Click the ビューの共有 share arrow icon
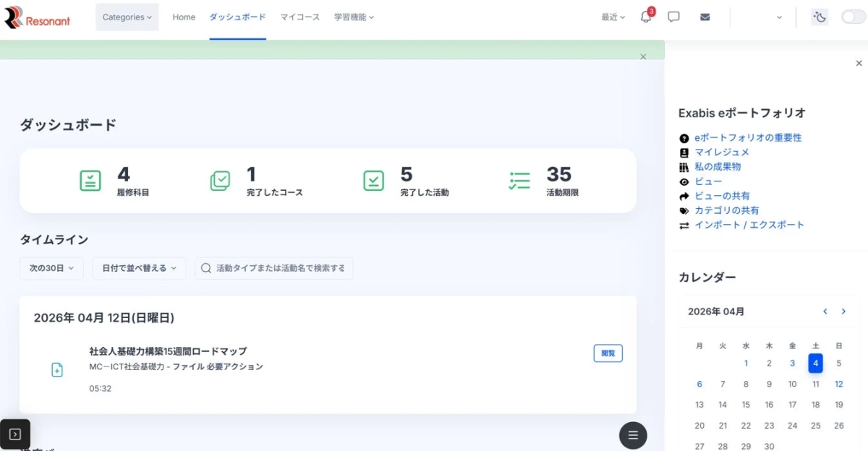 pyautogui.click(x=686, y=196)
